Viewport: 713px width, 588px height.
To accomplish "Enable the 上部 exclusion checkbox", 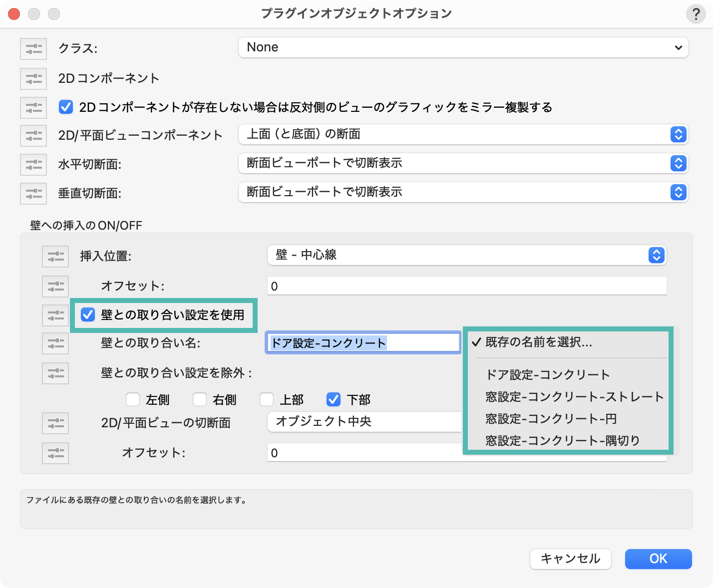I will 267,399.
